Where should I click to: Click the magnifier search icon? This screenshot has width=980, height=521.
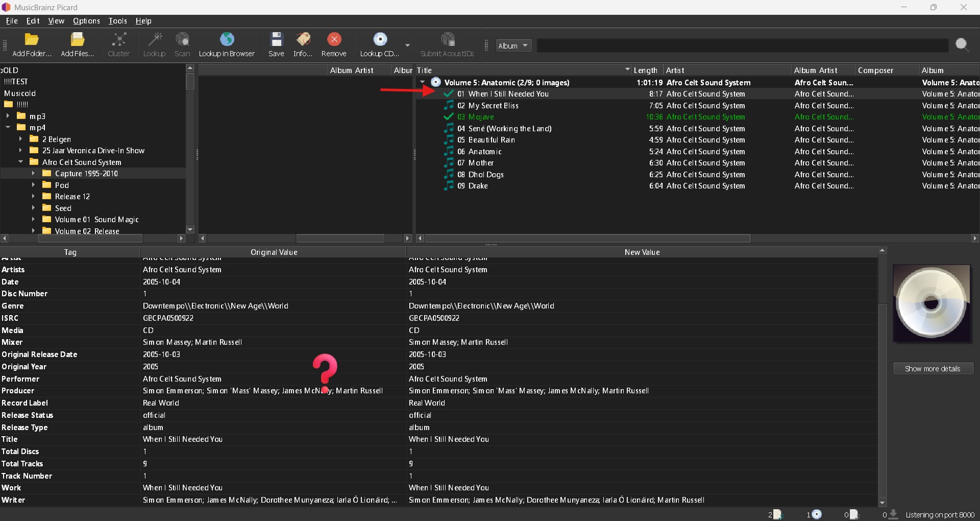(x=962, y=45)
